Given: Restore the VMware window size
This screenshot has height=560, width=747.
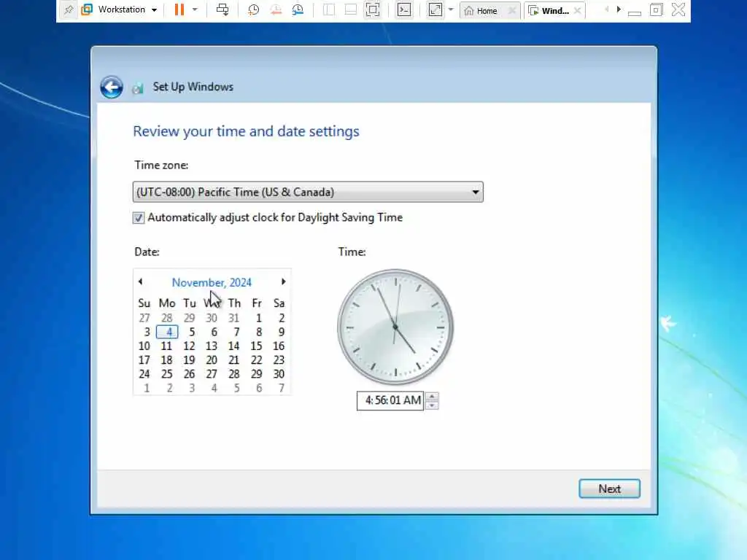Looking at the screenshot, I should pyautogui.click(x=656, y=9).
